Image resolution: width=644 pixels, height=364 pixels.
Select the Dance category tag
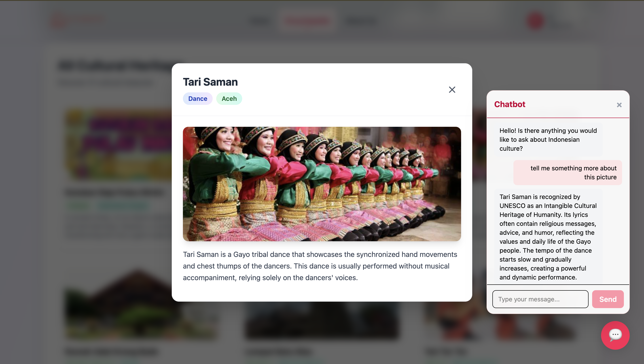pyautogui.click(x=197, y=99)
